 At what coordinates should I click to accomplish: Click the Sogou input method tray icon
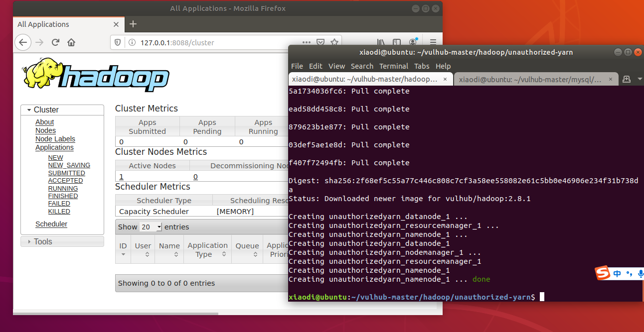click(x=603, y=273)
